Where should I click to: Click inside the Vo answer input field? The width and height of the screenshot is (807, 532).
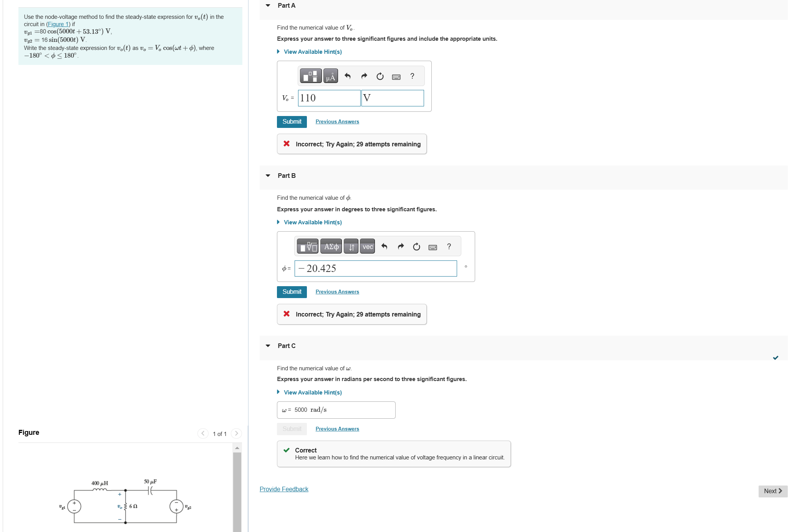point(329,98)
